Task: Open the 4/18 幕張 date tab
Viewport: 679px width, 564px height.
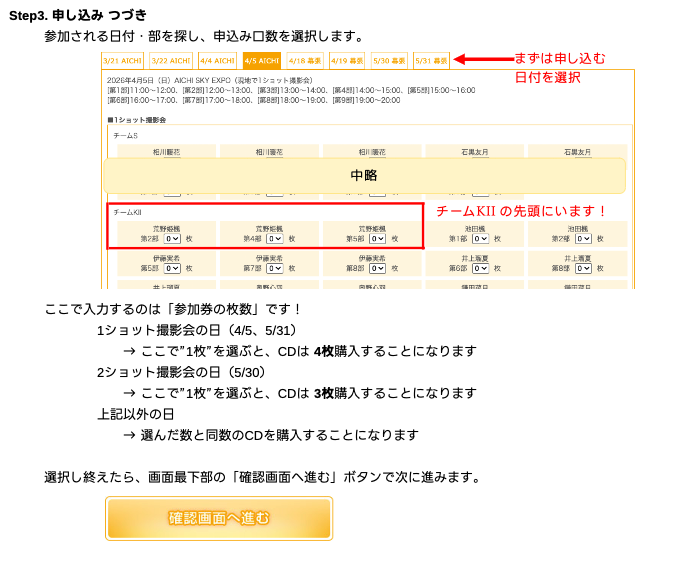Action: 305,61
